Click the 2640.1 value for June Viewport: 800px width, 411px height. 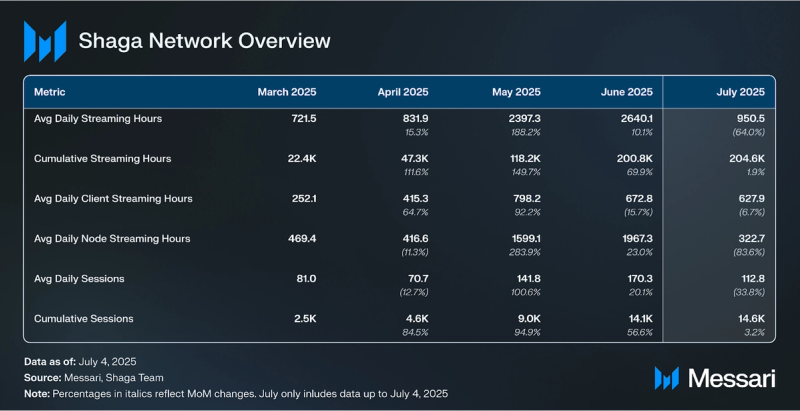[x=636, y=119]
